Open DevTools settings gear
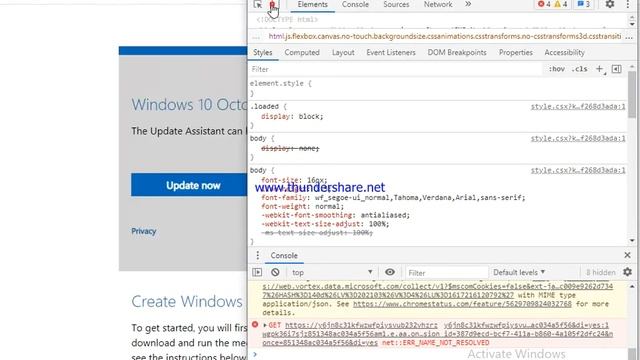Viewport: 640px width, 360px height. click(610, 4)
